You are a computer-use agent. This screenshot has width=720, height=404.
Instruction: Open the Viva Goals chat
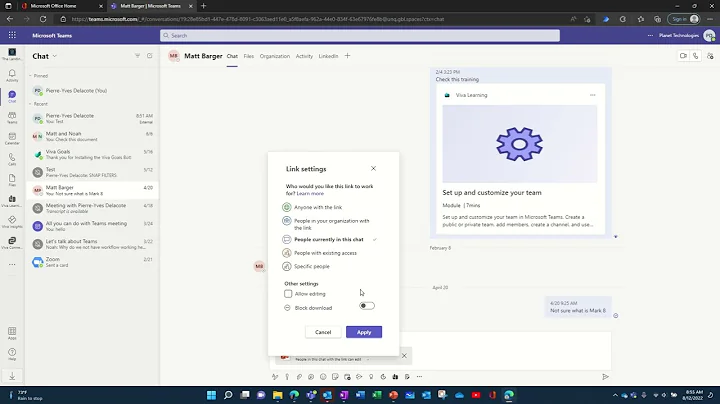pos(92,154)
